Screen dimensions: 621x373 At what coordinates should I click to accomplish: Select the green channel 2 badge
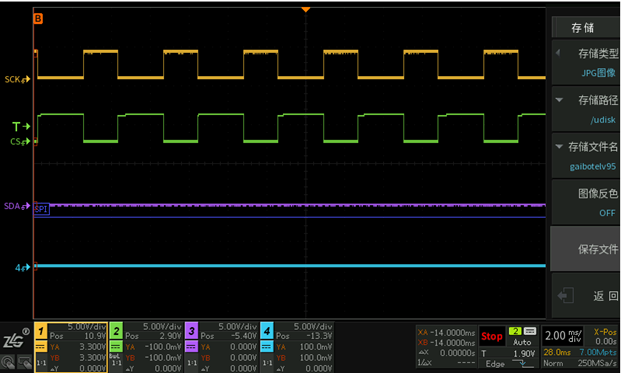click(116, 331)
